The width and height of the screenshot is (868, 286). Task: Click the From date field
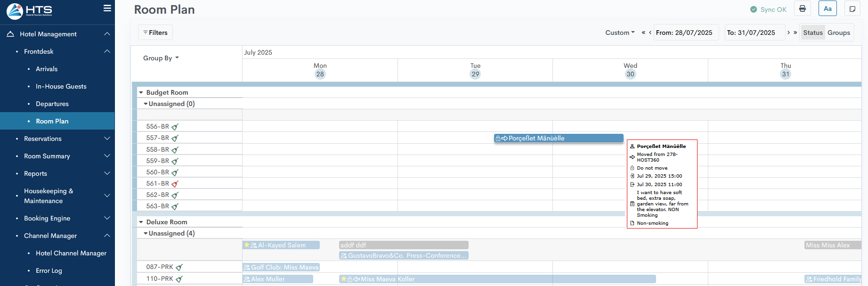(686, 33)
